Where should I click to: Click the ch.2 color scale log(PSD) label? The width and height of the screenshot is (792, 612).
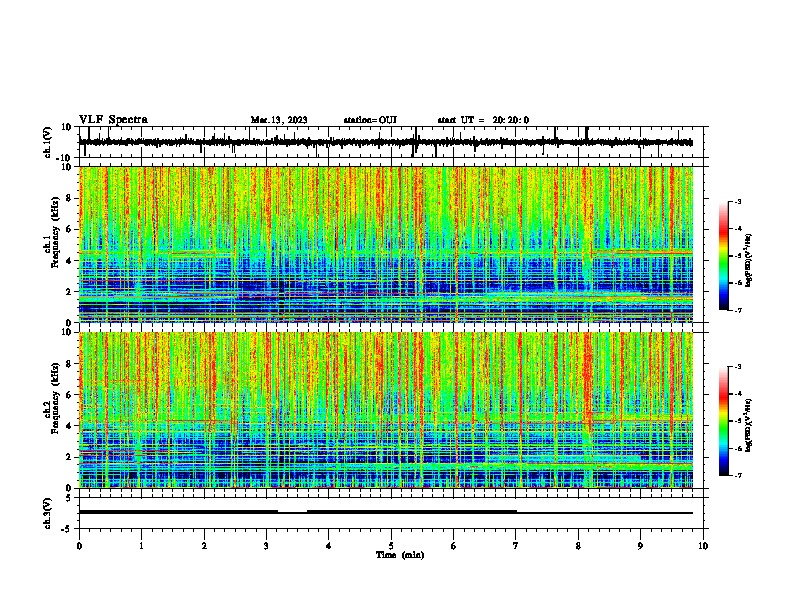(749, 425)
